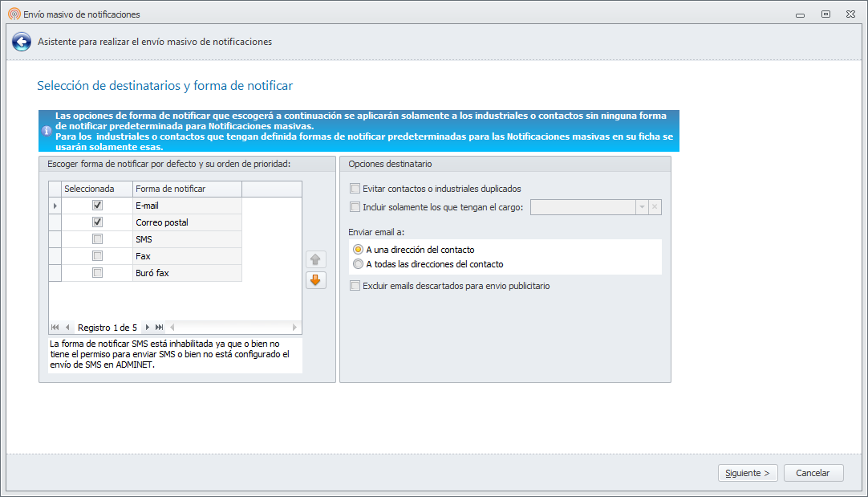Select the SMS row text

144,239
